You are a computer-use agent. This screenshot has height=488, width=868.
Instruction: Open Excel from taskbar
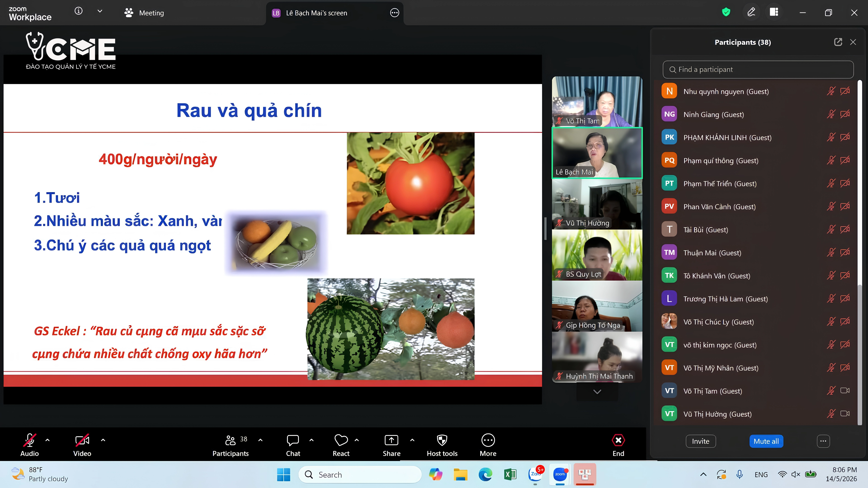click(x=510, y=475)
